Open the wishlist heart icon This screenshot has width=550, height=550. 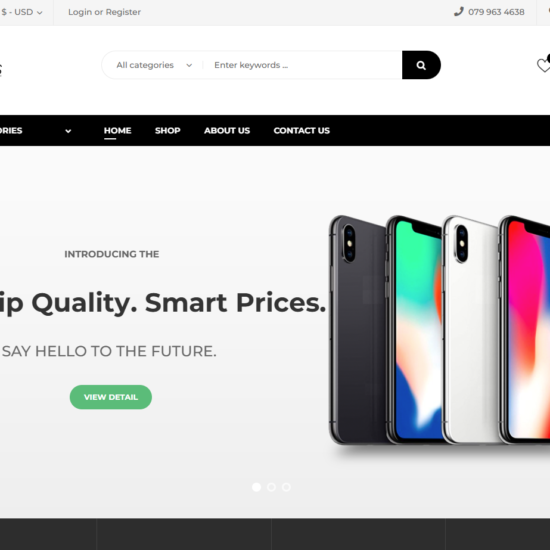click(544, 65)
